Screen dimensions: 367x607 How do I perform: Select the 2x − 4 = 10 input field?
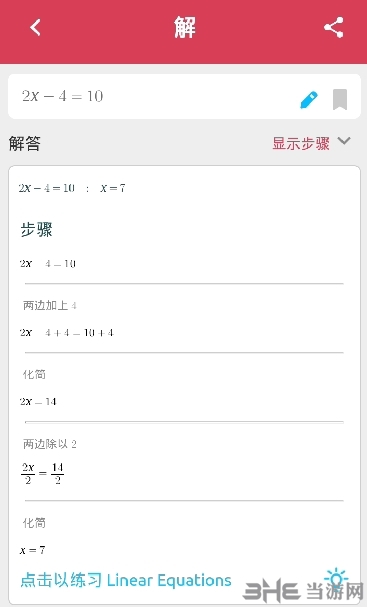point(184,96)
